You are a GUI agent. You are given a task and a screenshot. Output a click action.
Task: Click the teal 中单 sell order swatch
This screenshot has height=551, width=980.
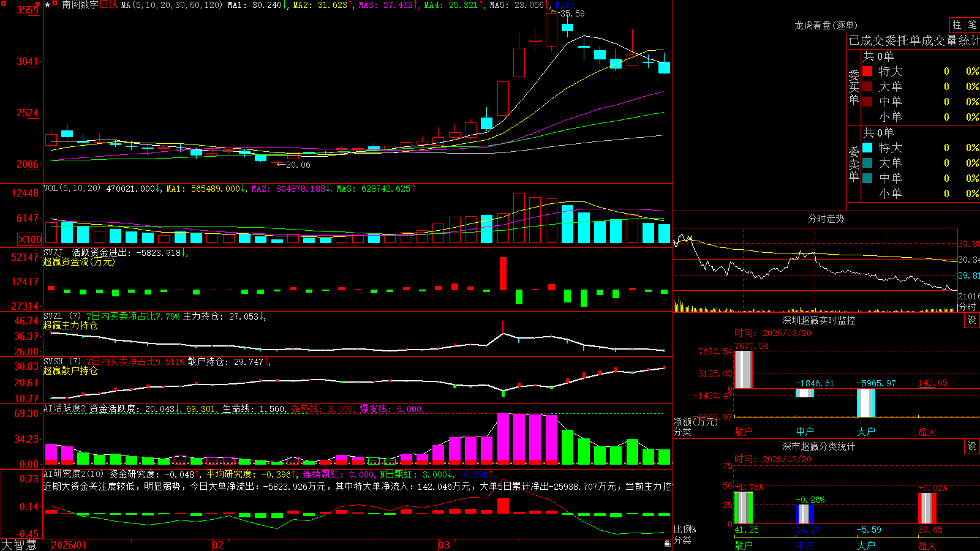(x=867, y=178)
